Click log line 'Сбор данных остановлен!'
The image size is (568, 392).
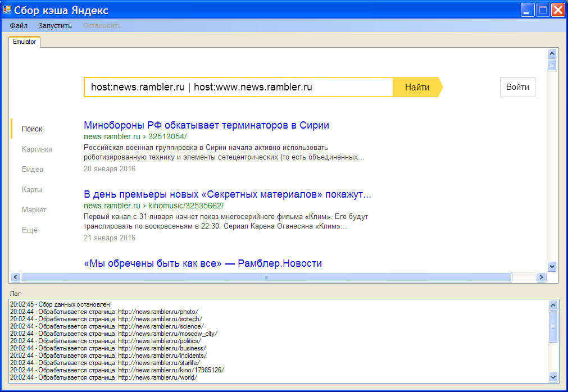(x=61, y=304)
